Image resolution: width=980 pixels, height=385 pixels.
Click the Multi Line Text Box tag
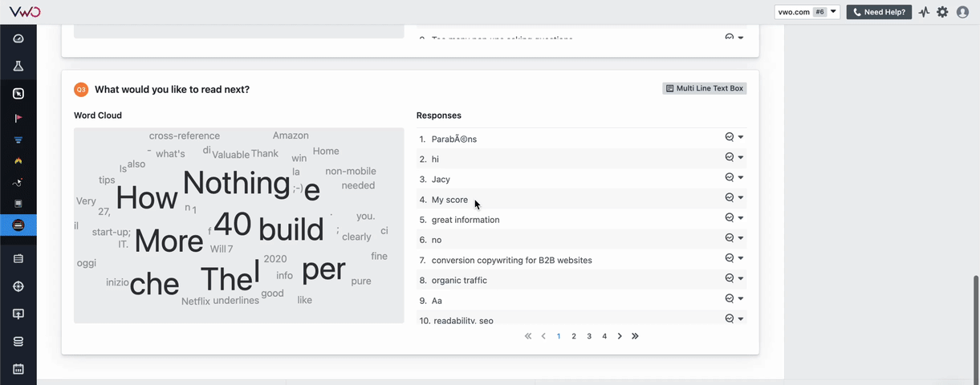(x=705, y=88)
